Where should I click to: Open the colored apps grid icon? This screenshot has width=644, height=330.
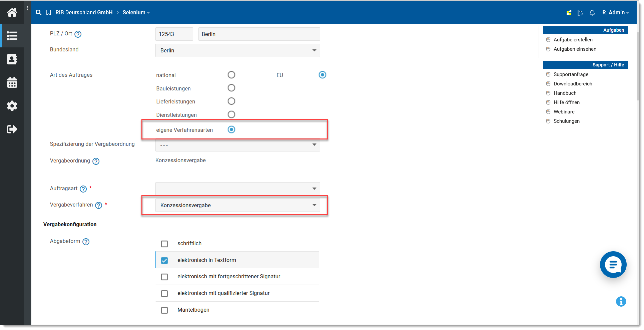(569, 13)
